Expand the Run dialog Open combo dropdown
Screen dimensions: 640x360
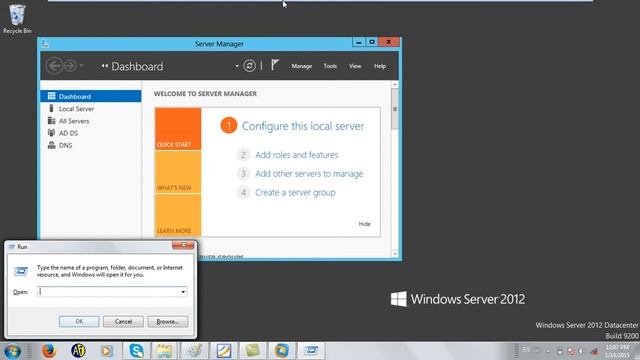183,292
